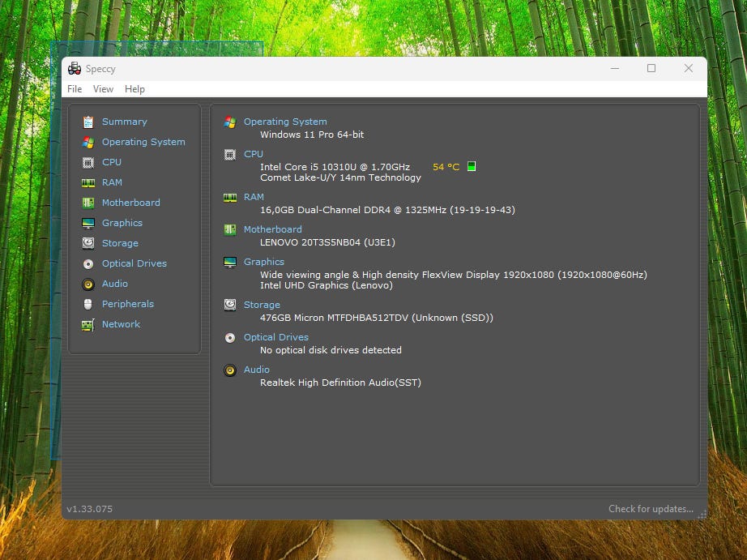Image resolution: width=747 pixels, height=560 pixels.
Task: Click the Optical Drives disc icon in sidebar
Action: [x=88, y=263]
